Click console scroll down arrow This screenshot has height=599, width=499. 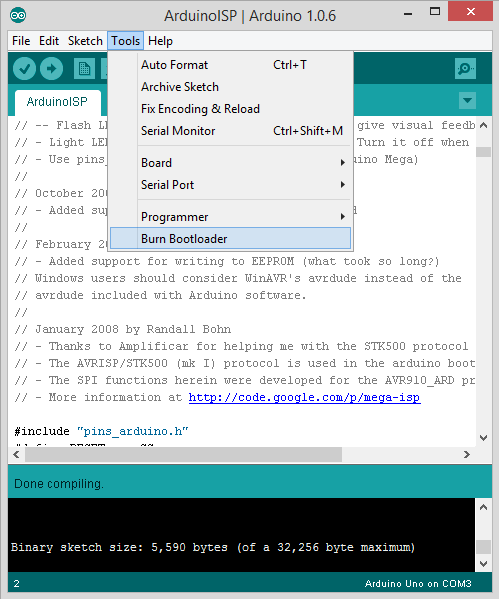483,563
